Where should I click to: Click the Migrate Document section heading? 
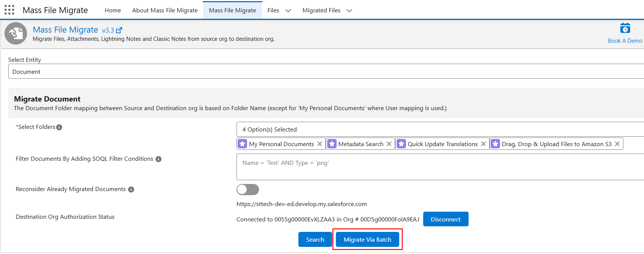47,99
